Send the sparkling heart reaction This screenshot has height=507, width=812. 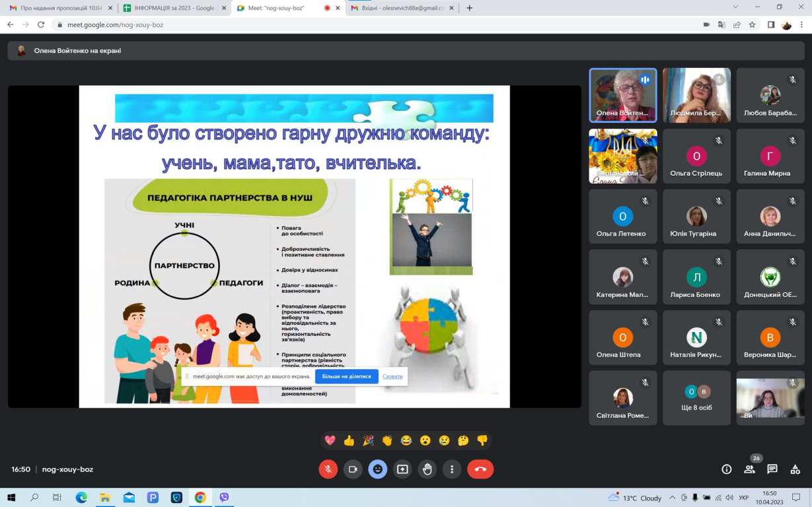(x=330, y=440)
